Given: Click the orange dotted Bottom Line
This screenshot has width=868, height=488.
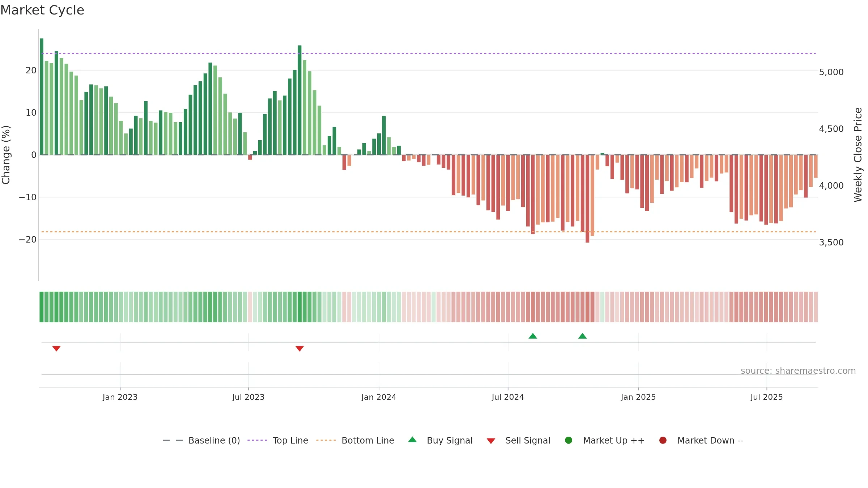Looking at the screenshot, I should click(429, 232).
